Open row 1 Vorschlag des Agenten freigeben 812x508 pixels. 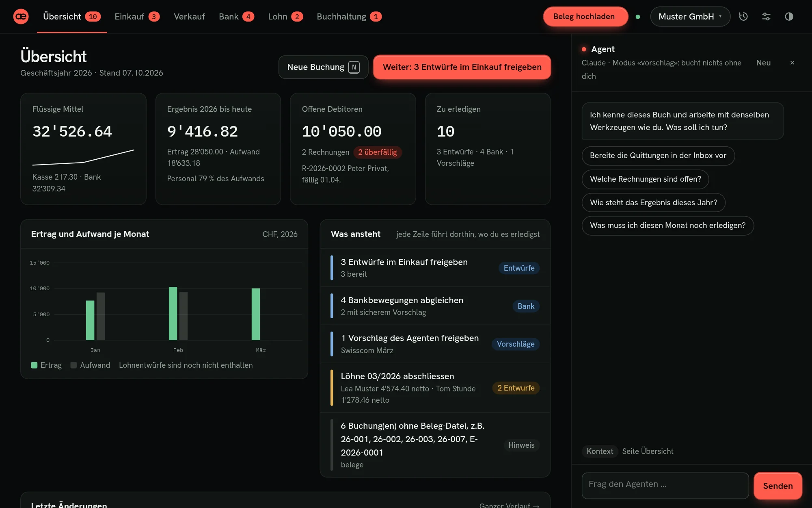pyautogui.click(x=435, y=344)
